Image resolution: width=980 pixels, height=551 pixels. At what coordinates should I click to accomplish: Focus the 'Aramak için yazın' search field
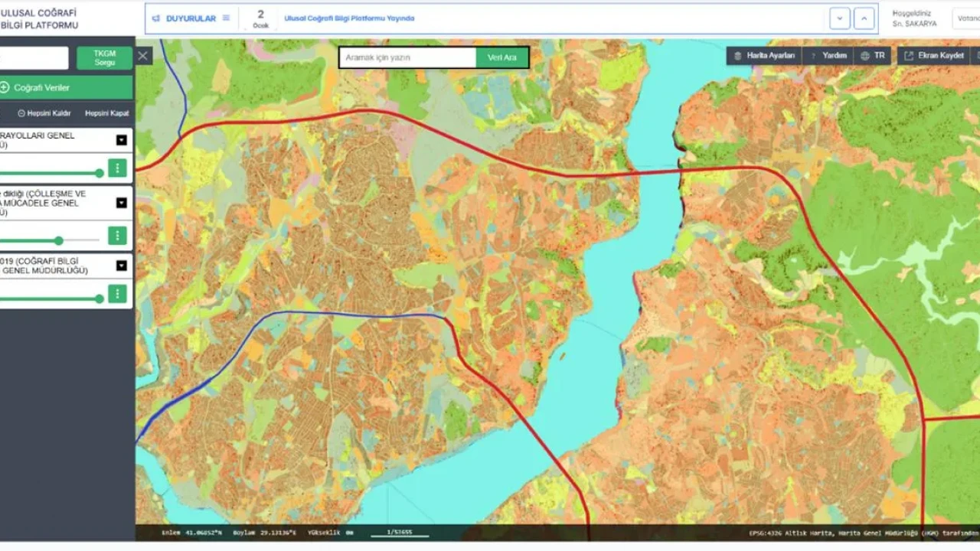click(x=407, y=57)
